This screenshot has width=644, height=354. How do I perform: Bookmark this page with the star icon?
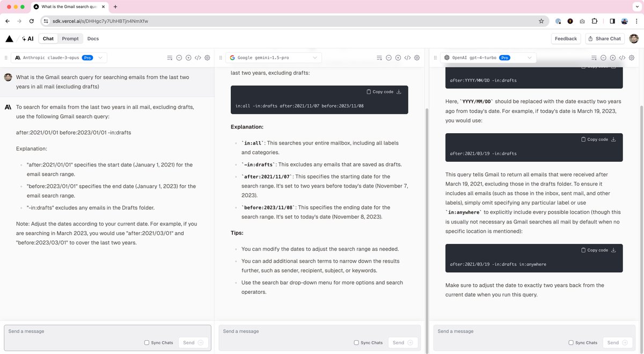(x=541, y=21)
